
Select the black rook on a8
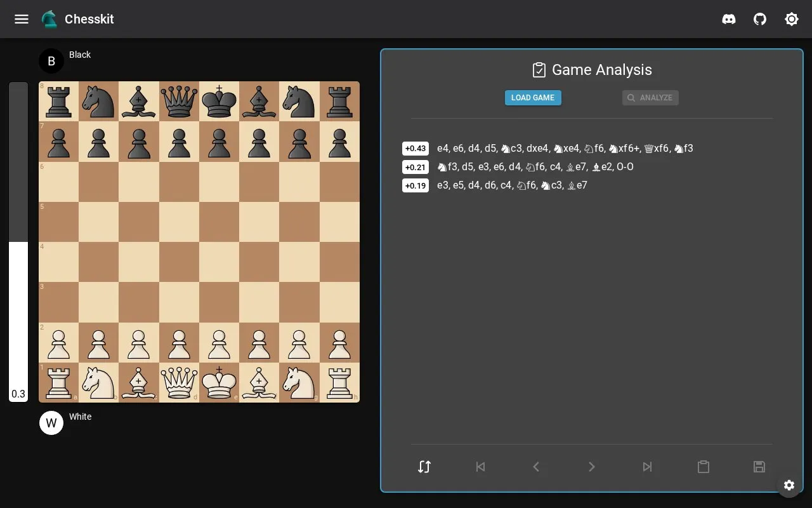(x=58, y=101)
